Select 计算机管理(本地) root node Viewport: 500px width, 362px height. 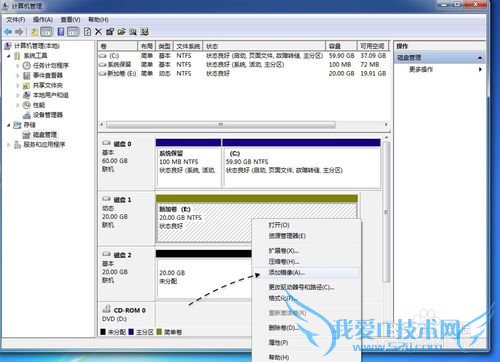click(x=36, y=46)
